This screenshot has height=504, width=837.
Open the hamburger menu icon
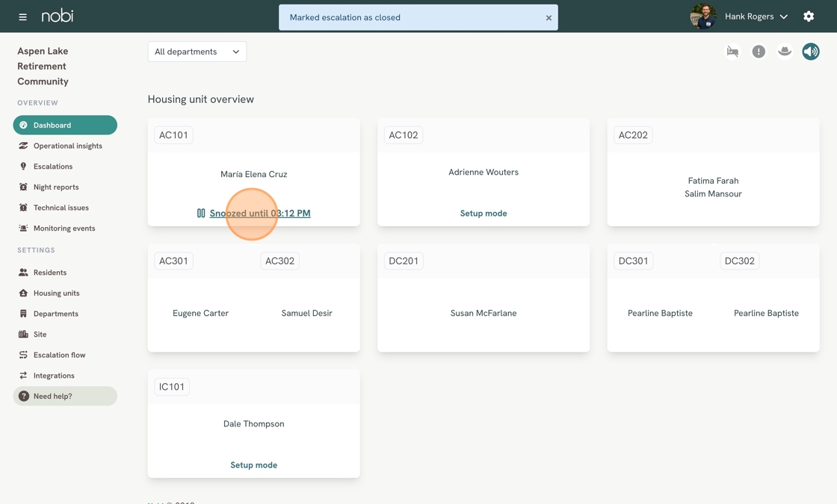[22, 17]
